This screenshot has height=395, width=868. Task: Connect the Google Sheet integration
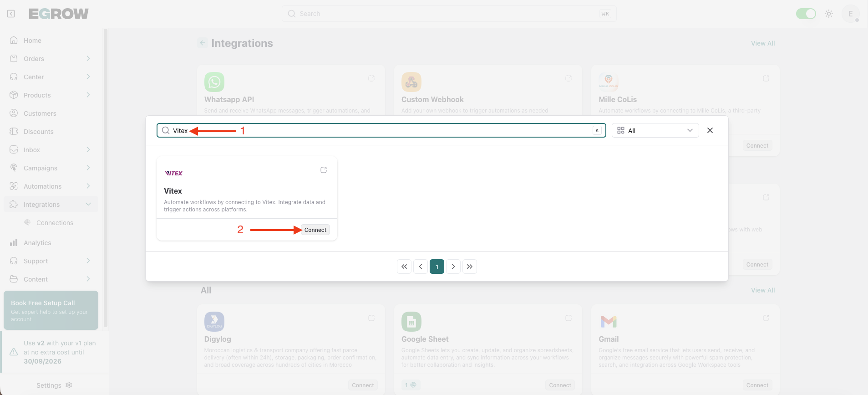[560, 385]
